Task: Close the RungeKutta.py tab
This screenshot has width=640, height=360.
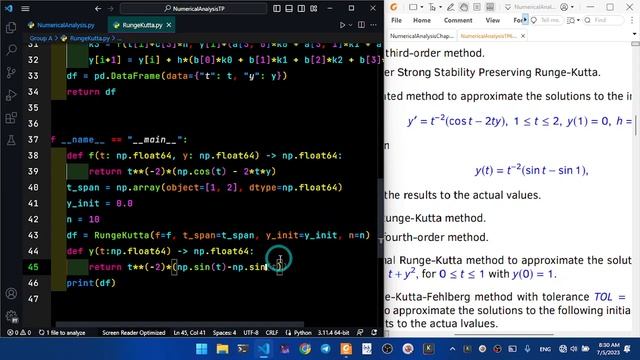Action: pyautogui.click(x=169, y=25)
